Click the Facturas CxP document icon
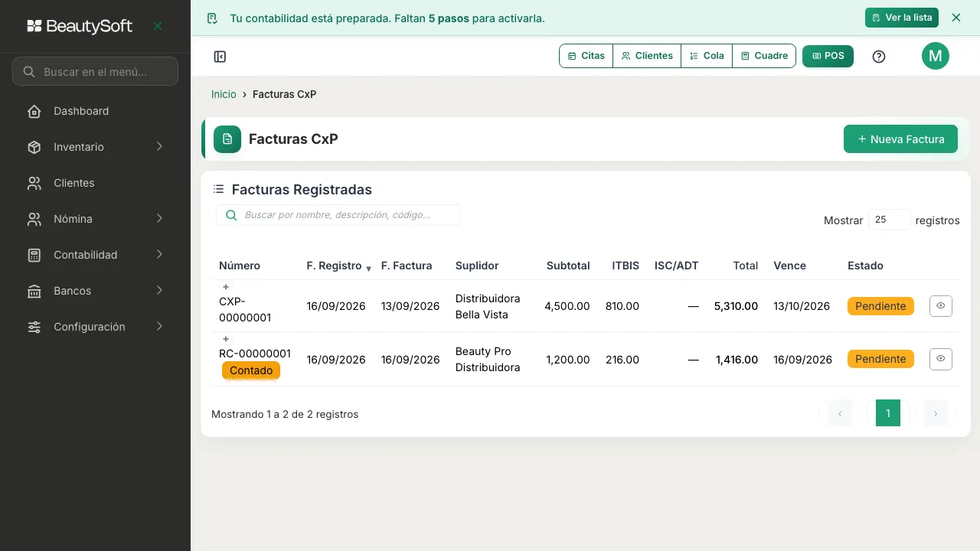This screenshot has height=551, width=980. [x=227, y=139]
